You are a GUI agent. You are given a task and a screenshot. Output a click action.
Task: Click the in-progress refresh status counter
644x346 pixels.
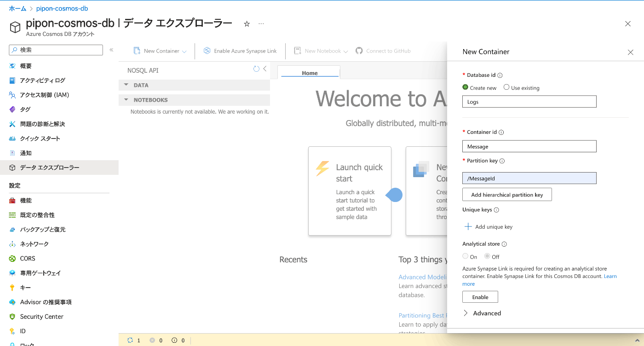(x=134, y=340)
